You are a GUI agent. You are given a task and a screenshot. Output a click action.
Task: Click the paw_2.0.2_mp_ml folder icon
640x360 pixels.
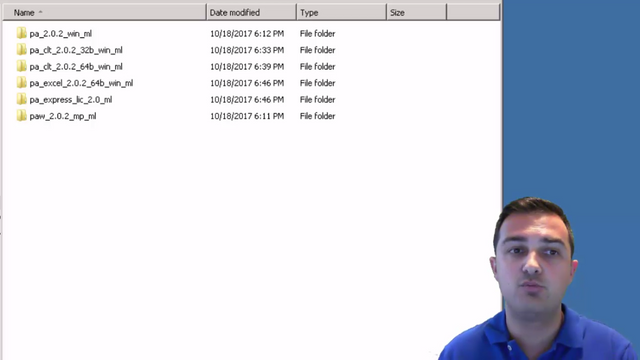coord(22,116)
